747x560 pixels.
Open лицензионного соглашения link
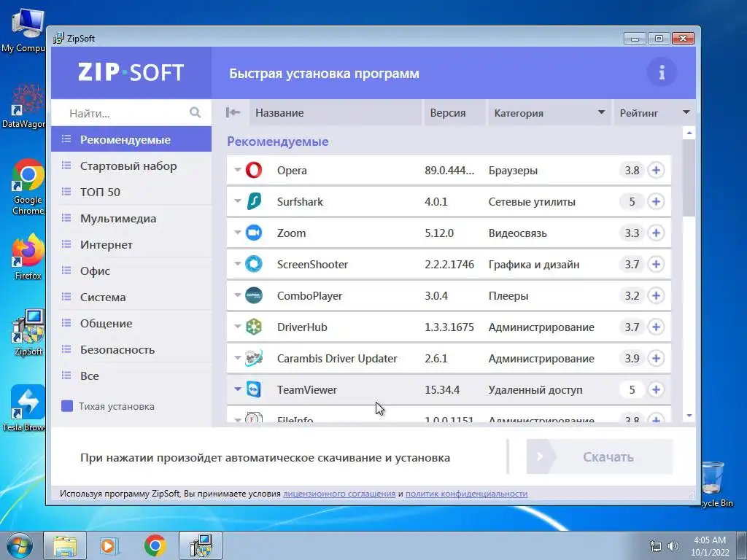click(x=339, y=494)
